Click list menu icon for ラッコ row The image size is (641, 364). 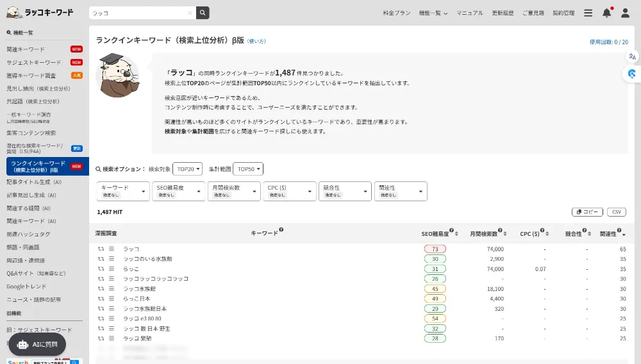click(x=111, y=249)
